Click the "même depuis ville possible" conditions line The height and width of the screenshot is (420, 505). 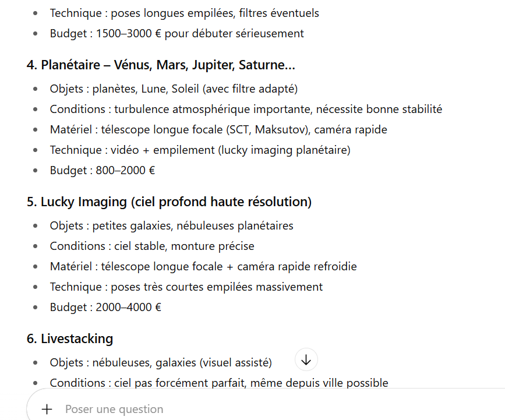219,383
